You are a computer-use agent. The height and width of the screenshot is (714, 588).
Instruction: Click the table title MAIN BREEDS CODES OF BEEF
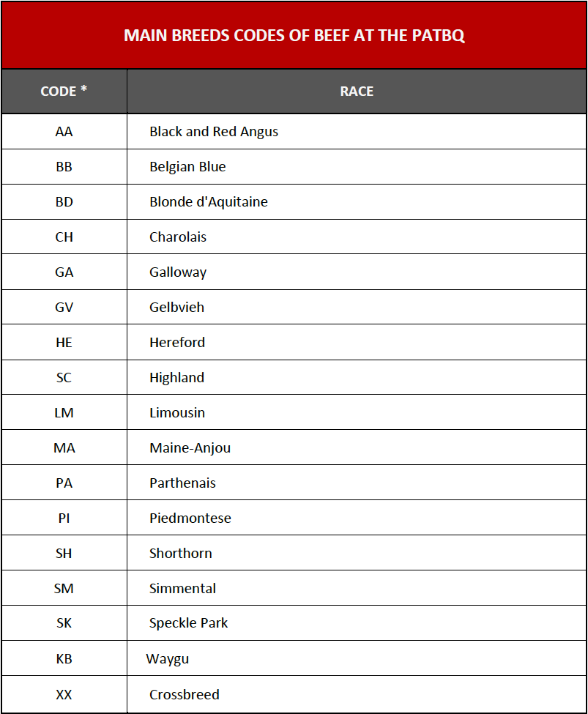294,36
